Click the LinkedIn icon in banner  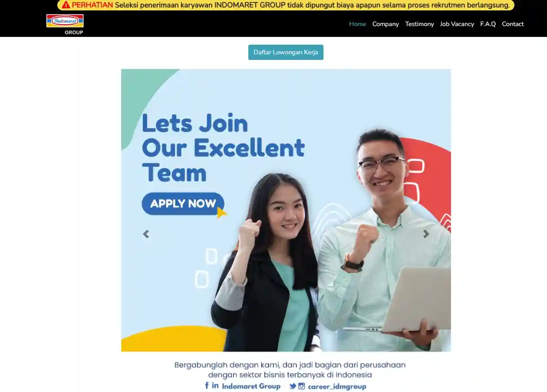(215, 385)
